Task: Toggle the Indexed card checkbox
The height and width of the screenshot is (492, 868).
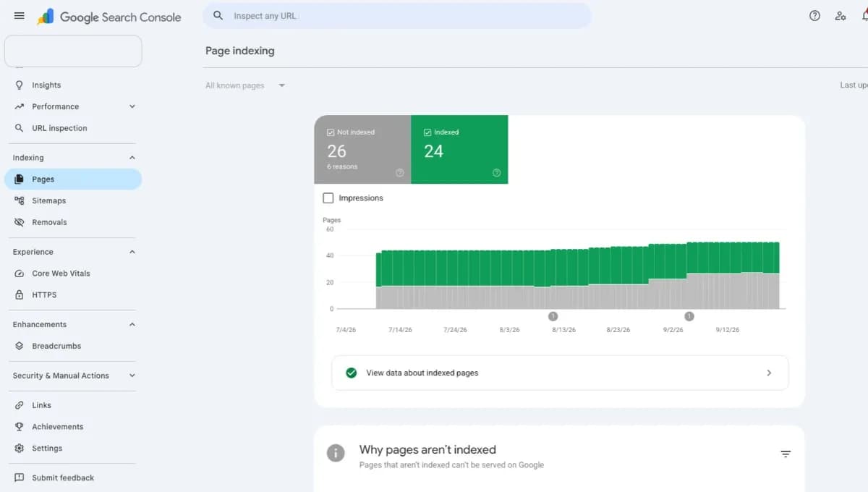Action: (427, 132)
